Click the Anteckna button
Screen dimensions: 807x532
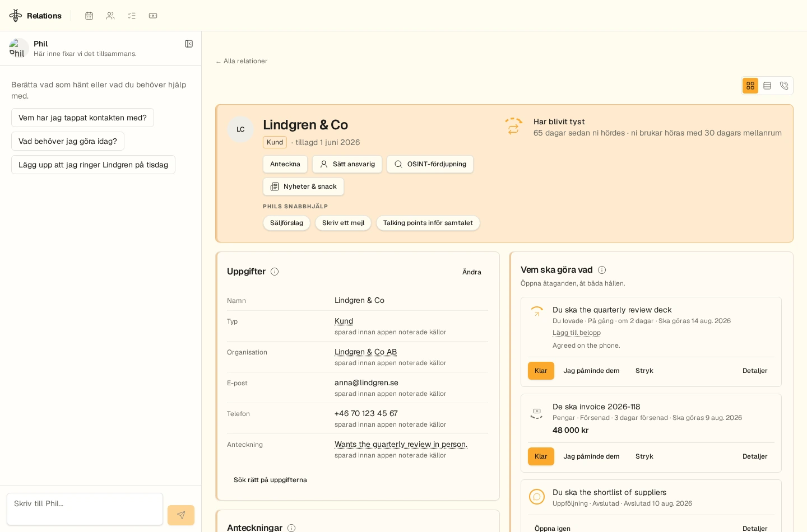(285, 164)
